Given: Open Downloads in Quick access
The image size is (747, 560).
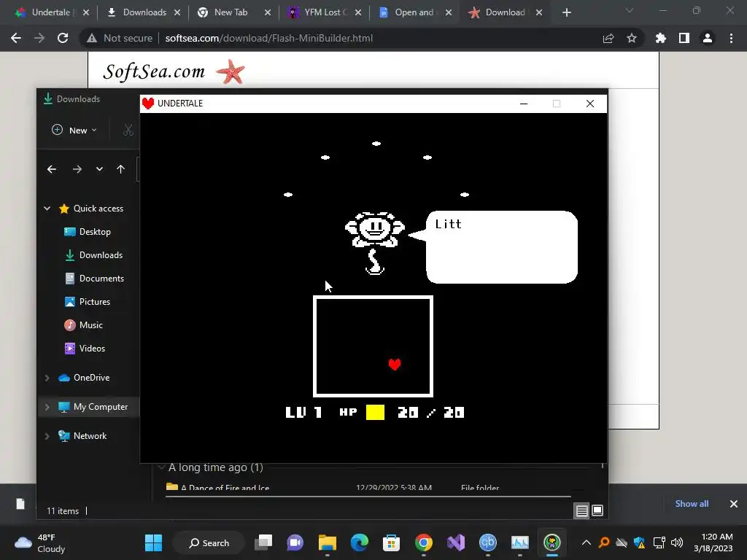Looking at the screenshot, I should click(94, 254).
